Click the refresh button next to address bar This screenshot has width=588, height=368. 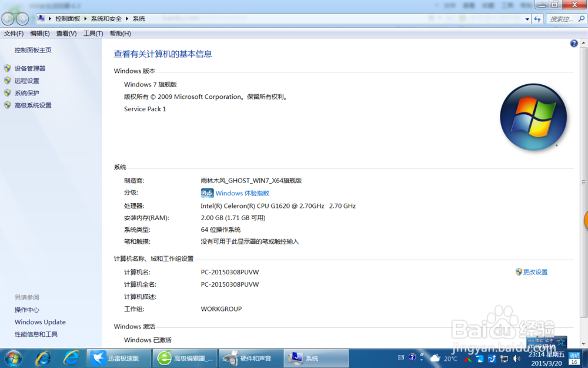point(537,19)
